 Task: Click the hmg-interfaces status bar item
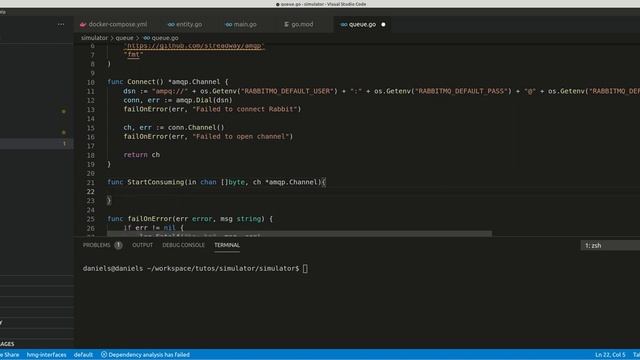click(47, 355)
